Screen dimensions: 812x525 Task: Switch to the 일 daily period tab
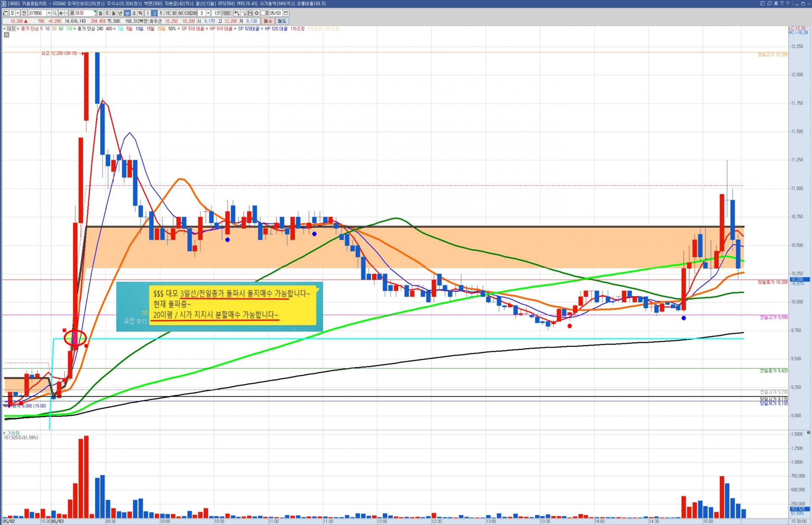pyautogui.click(x=100, y=13)
